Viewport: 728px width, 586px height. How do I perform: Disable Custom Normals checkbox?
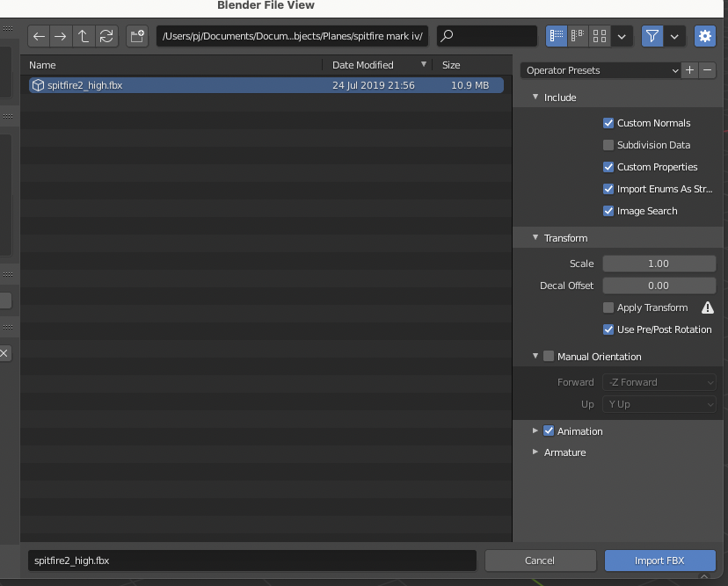tap(608, 123)
